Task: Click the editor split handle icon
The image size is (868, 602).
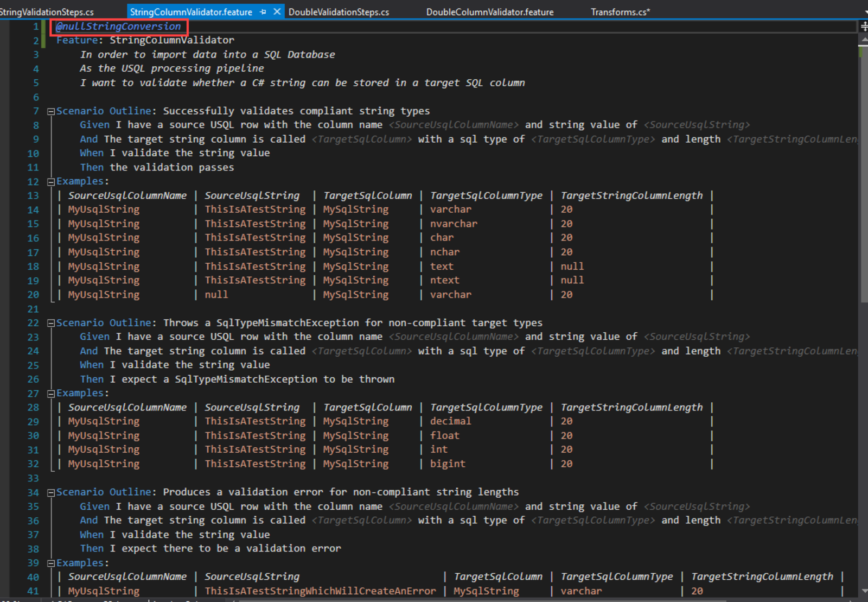Action: pos(864,26)
